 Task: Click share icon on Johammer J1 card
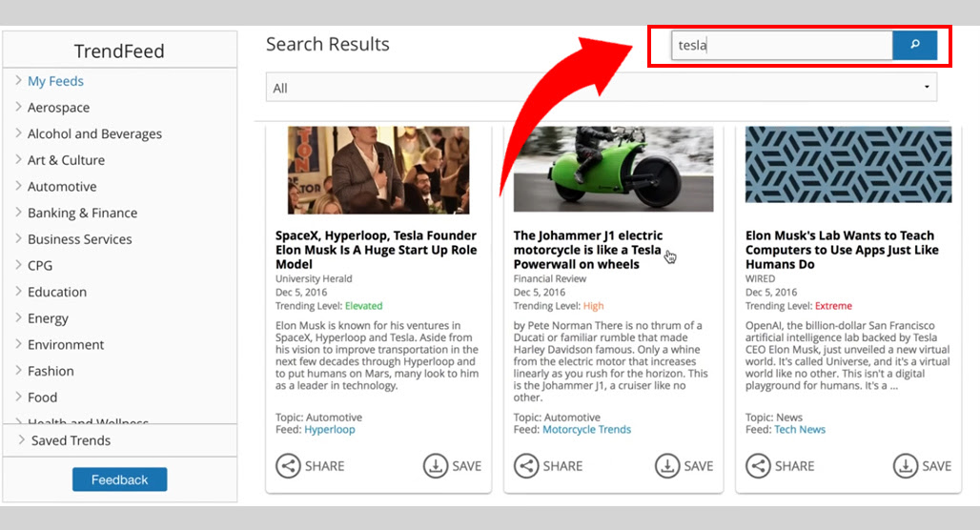(x=526, y=465)
